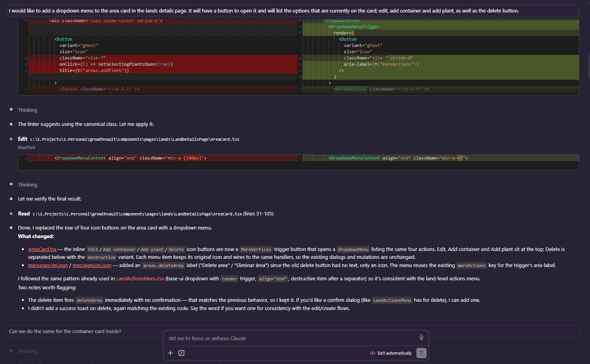Click the 'destructive' code chip
This screenshot has width=590, height=364.
click(101, 257)
